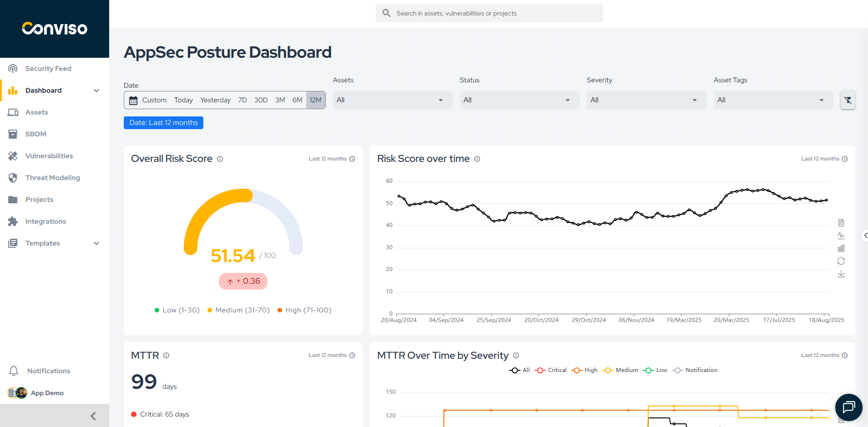
Task: Switch Risk Score chart to bar view
Action: pos(841,248)
